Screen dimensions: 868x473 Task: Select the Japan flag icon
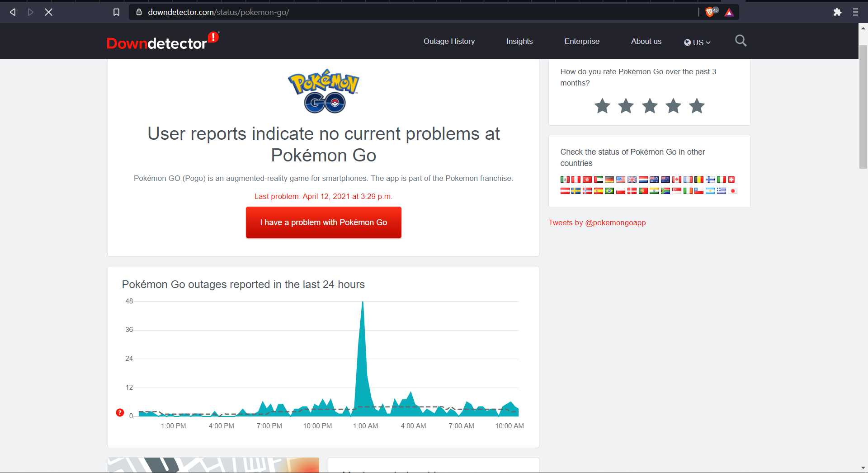pos(733,191)
